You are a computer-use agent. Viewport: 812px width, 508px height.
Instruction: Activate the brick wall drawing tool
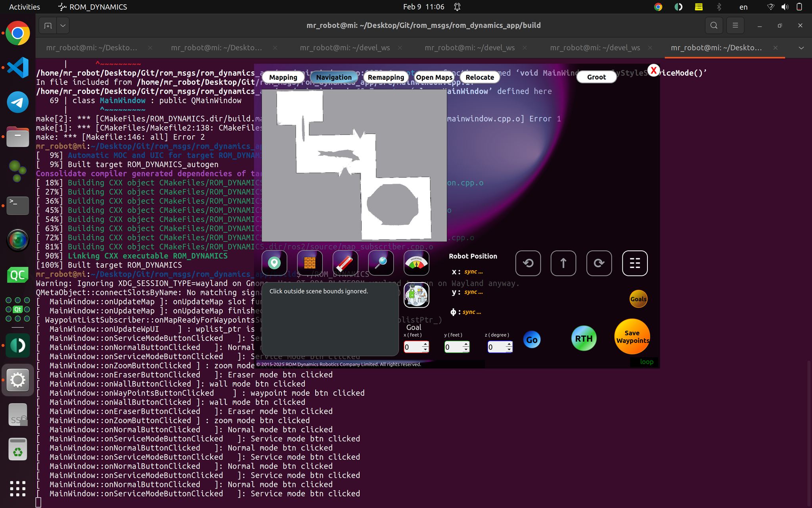point(310,263)
